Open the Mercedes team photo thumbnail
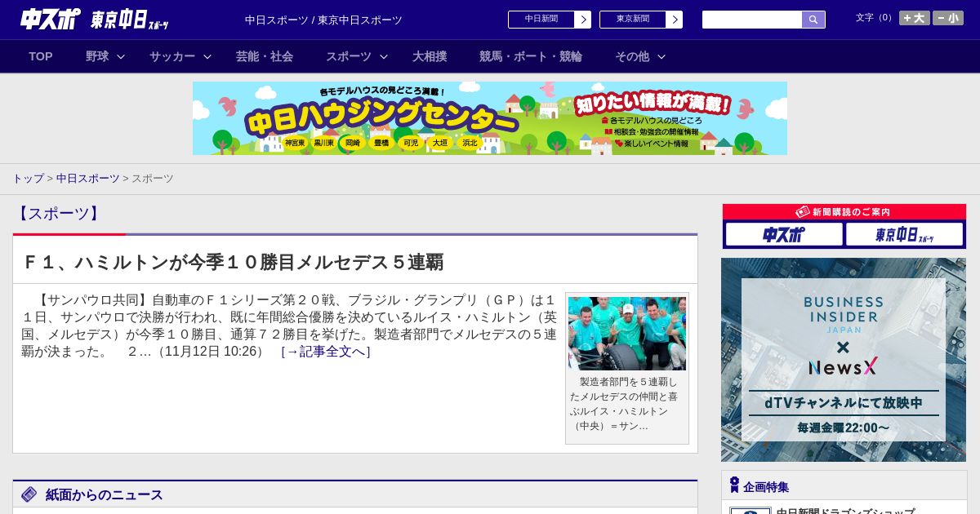The image size is (980, 514). point(627,334)
